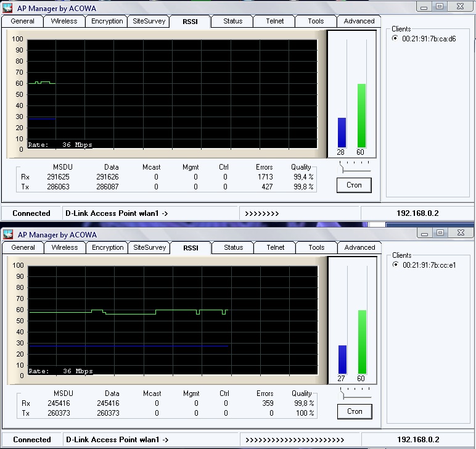Click D-Link Access Point wlan1 label, top window
Screen dimensions: 476x449
(x=117, y=213)
